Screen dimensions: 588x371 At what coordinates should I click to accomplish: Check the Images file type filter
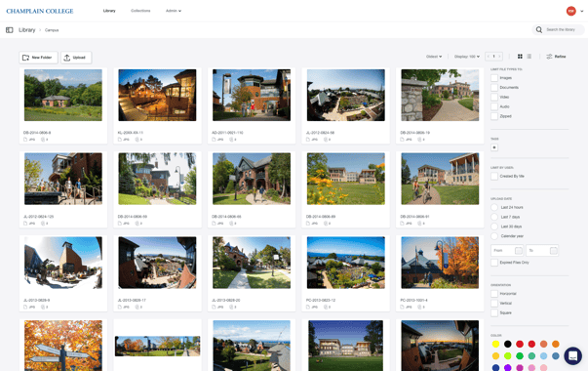coord(494,78)
